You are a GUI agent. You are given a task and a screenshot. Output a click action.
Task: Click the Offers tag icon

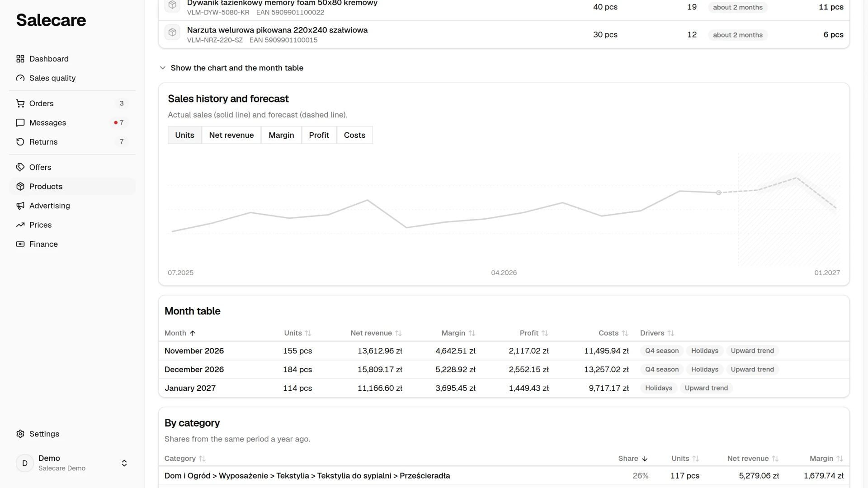click(20, 167)
